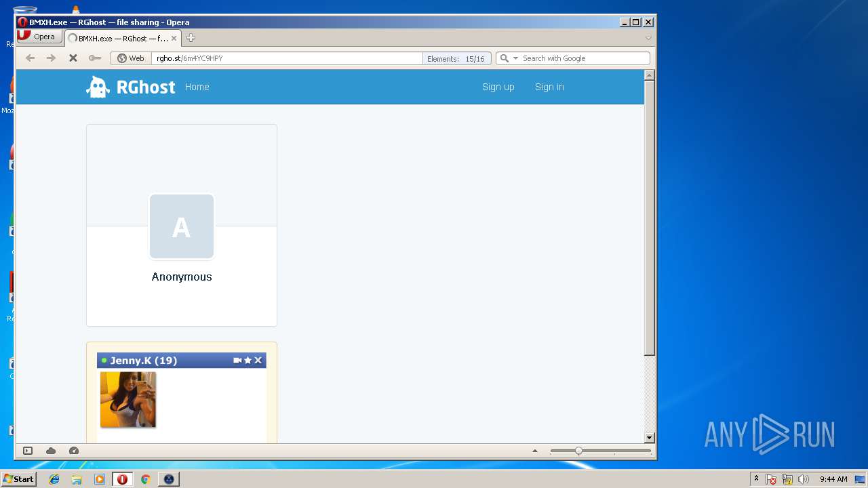Stop loading the page
Viewport: 868px width, 488px height.
(x=73, y=58)
